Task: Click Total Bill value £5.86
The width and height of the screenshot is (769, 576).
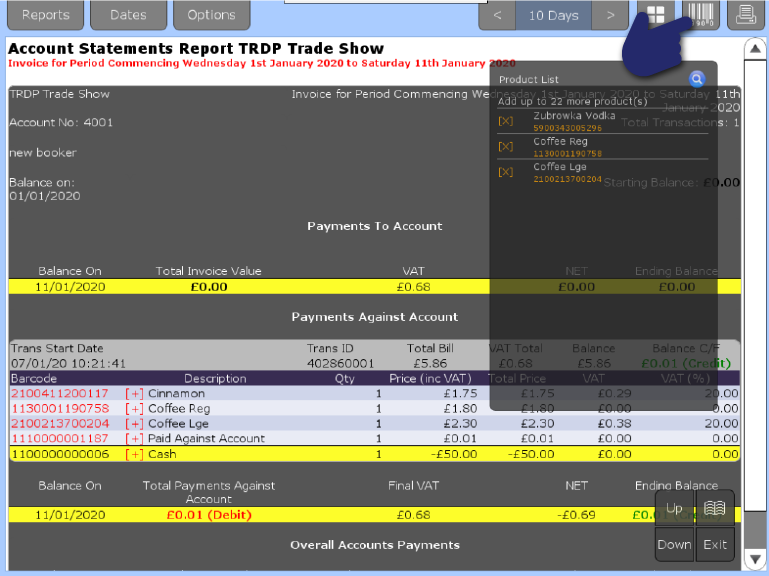Action: 430,364
